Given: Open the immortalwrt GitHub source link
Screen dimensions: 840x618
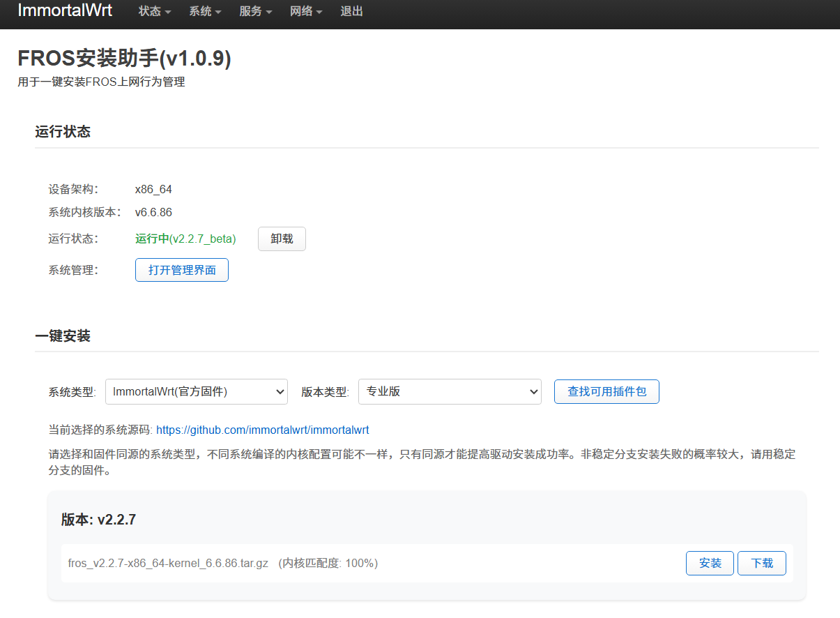Looking at the screenshot, I should 263,430.
